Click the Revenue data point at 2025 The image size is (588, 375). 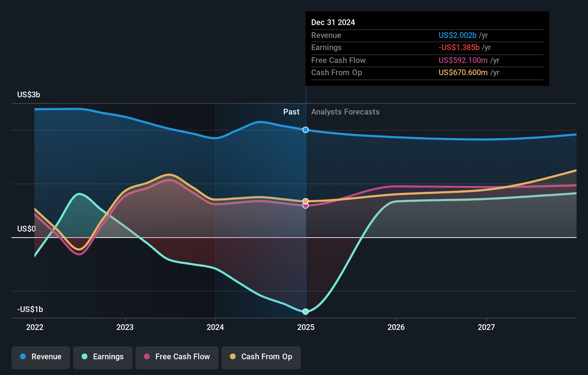[305, 130]
